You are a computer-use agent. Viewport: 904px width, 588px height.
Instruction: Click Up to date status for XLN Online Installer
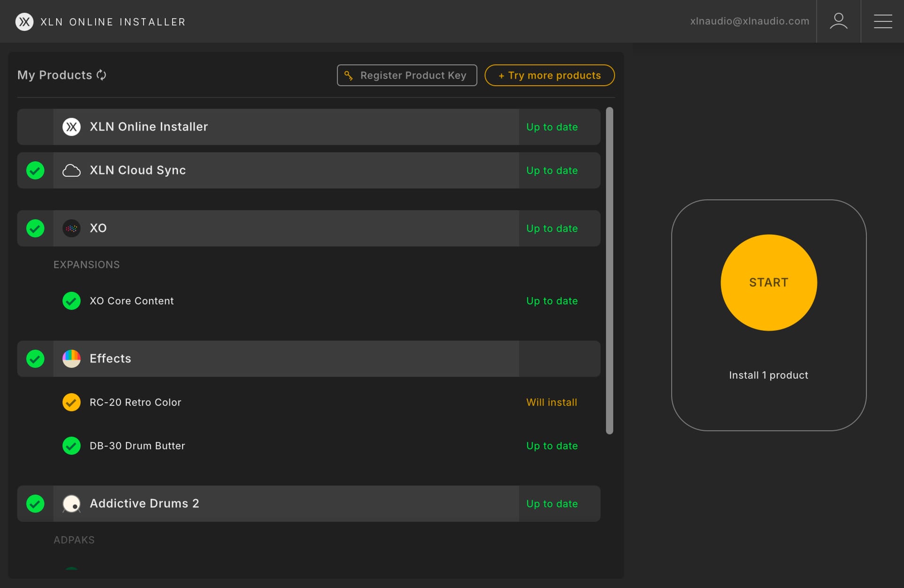[552, 127]
